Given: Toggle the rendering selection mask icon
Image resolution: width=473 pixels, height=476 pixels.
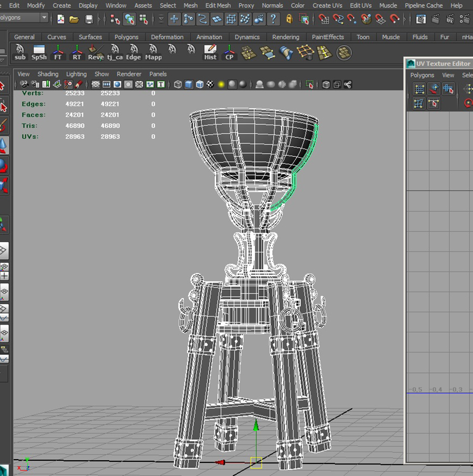Looking at the screenshot, I should pos(259,19).
